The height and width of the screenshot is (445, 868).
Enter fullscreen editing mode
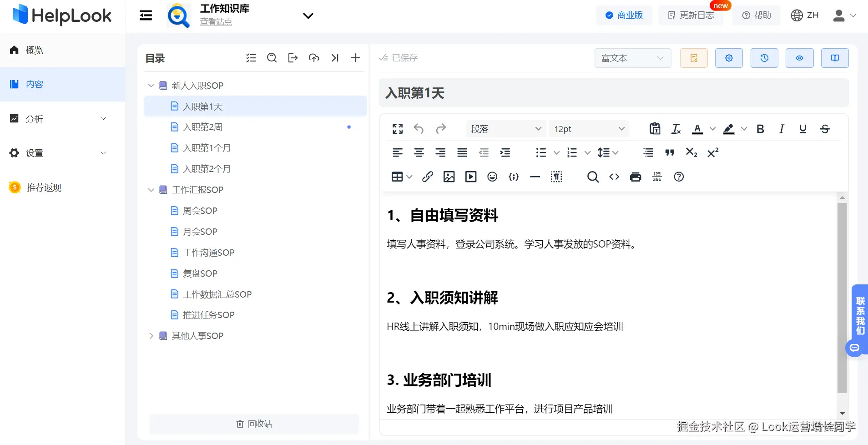pyautogui.click(x=398, y=129)
